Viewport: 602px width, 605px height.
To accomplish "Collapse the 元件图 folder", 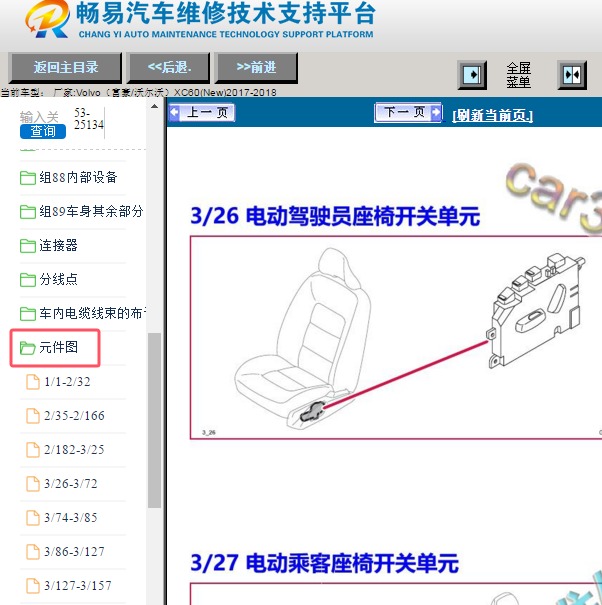I will 58,347.
